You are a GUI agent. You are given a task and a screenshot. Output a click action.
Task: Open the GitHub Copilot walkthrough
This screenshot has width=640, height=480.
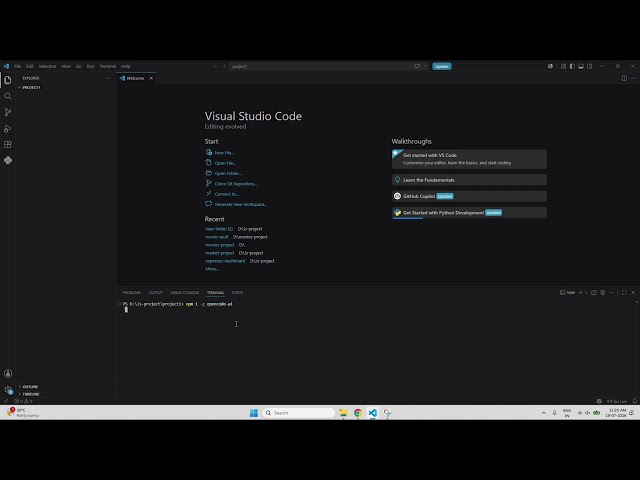[469, 196]
